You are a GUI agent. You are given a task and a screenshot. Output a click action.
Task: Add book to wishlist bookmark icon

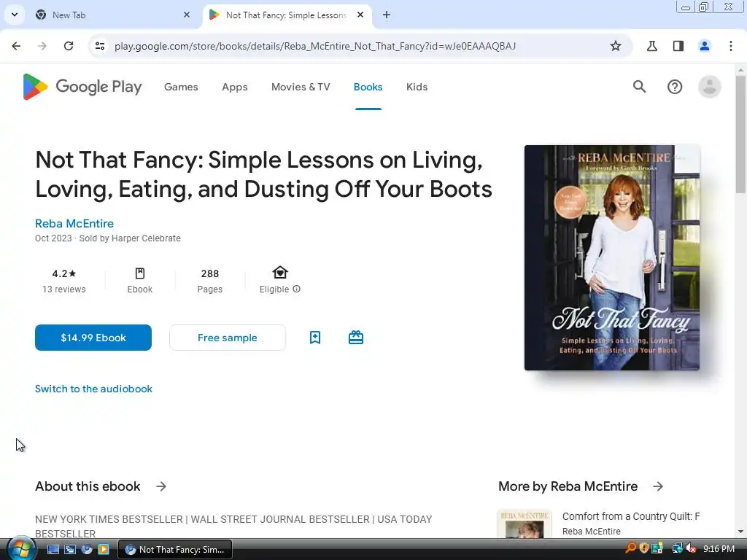click(315, 338)
